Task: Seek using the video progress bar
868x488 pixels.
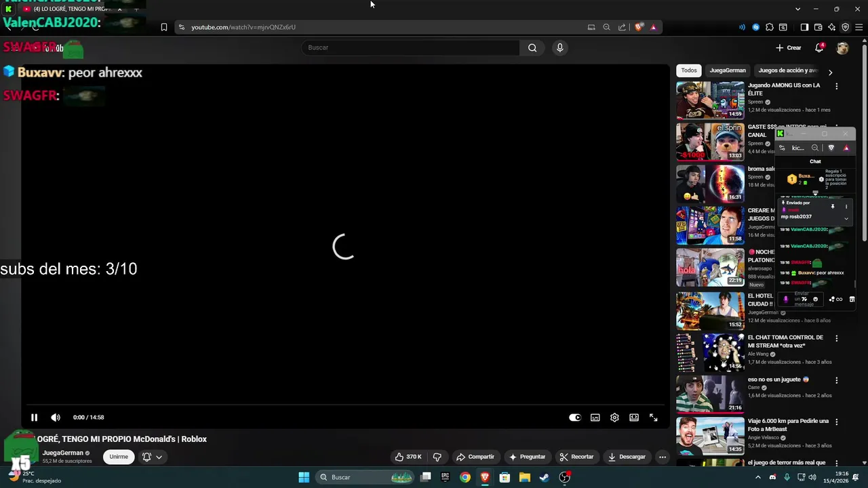Action: tap(343, 405)
